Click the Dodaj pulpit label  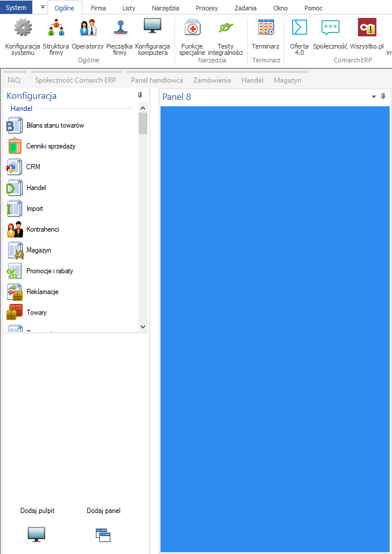click(38, 511)
